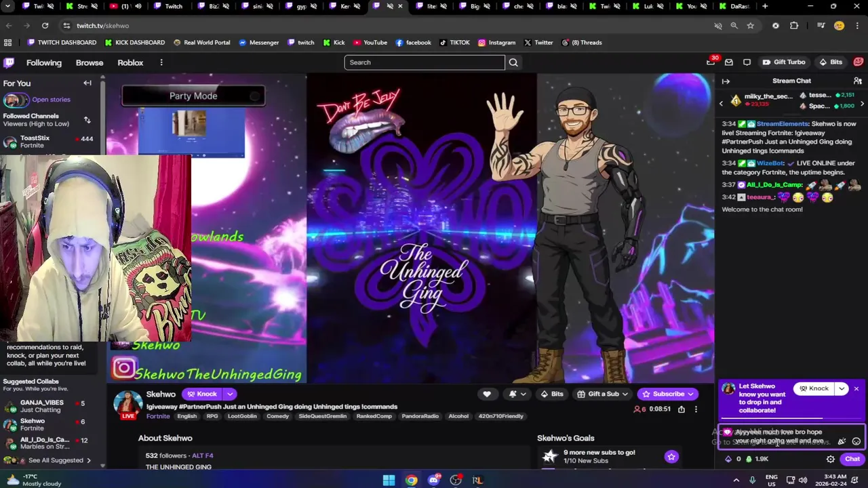
Task: Click the browser address bar URL
Action: tap(102, 26)
